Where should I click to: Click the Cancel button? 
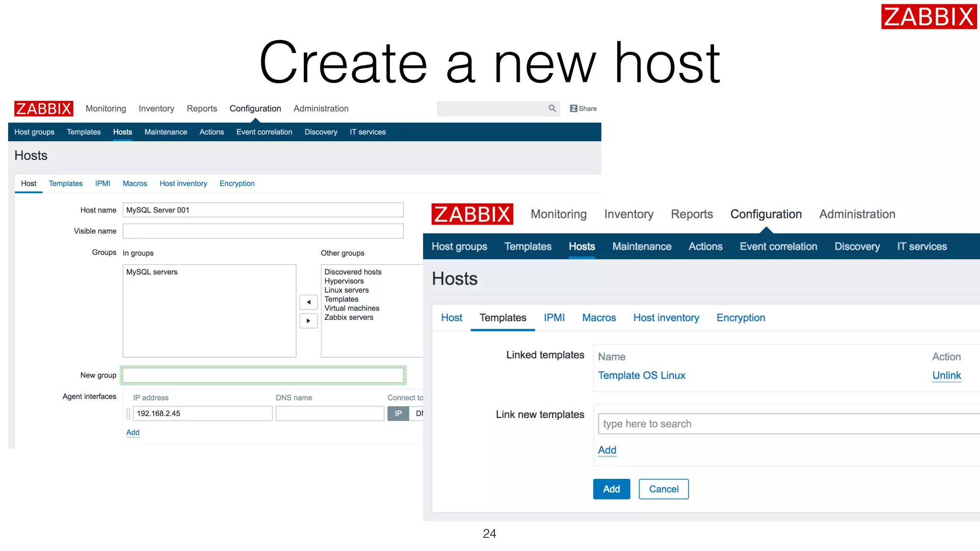[x=664, y=489]
